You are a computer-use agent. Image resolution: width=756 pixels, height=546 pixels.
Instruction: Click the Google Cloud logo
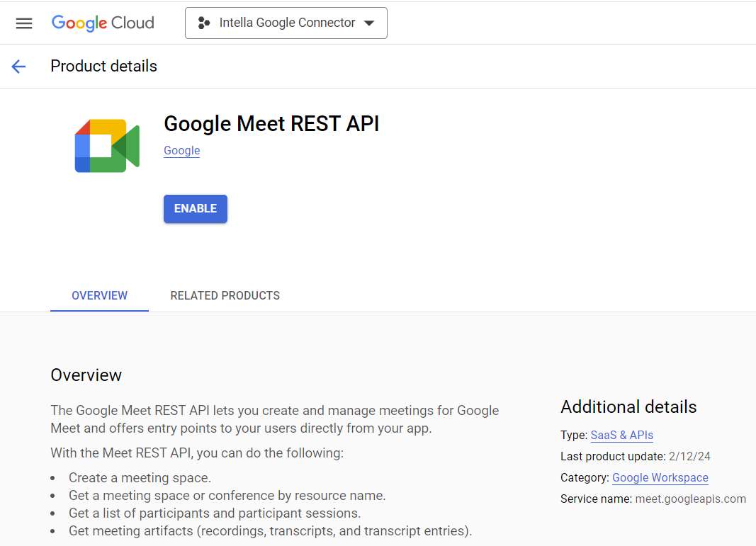coord(103,23)
